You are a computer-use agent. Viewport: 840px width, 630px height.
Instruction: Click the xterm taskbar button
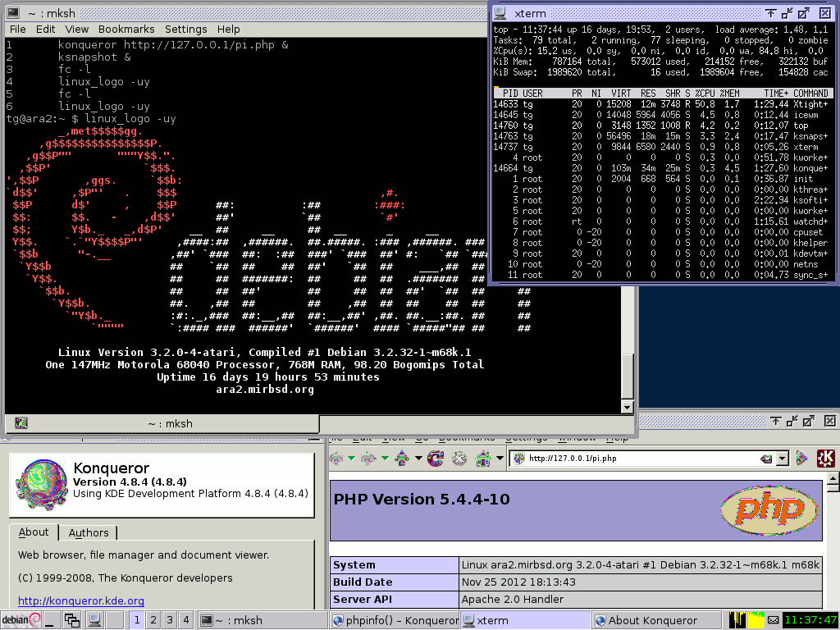coord(526,620)
